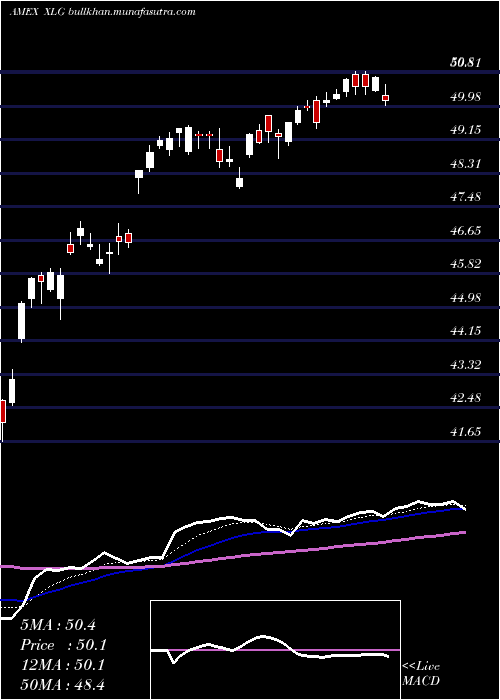Click the 47.48 price axis label
The width and height of the screenshot is (500, 700).
(466, 197)
